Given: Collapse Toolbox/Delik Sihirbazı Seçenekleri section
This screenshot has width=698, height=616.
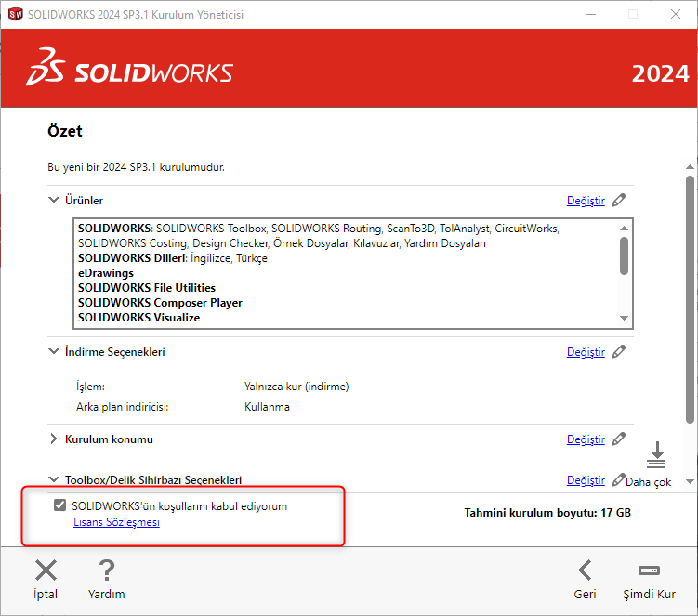Looking at the screenshot, I should (53, 479).
